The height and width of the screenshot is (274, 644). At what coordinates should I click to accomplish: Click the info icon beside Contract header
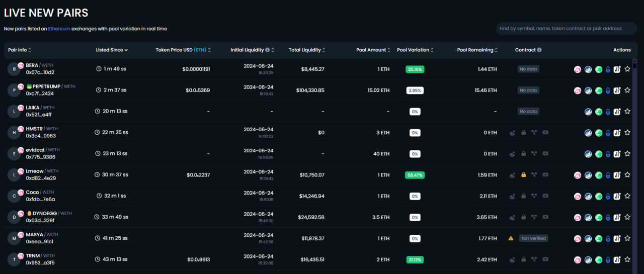coord(539,50)
